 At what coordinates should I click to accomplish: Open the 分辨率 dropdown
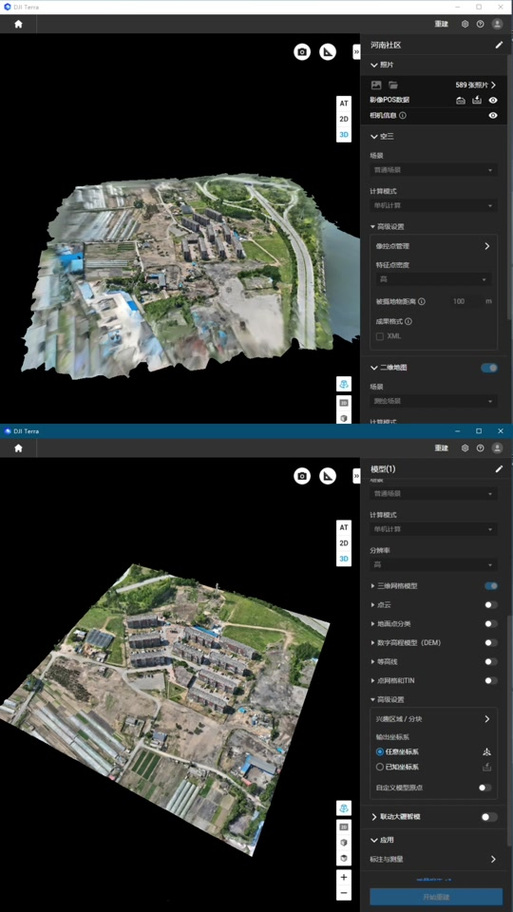(434, 565)
